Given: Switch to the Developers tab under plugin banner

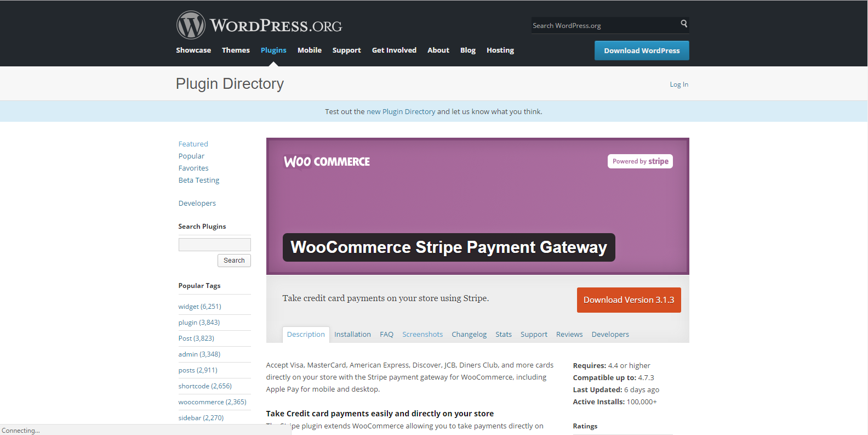Looking at the screenshot, I should coord(610,335).
